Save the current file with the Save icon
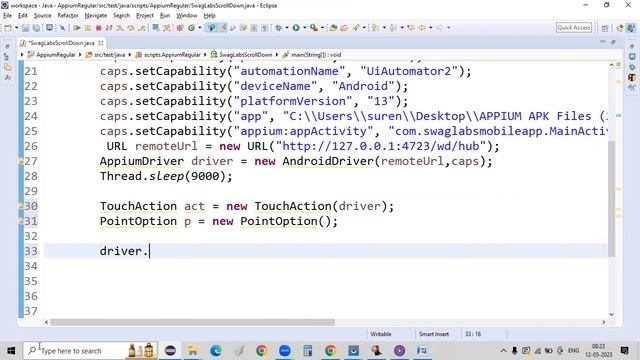The image size is (640, 360). 25,28
